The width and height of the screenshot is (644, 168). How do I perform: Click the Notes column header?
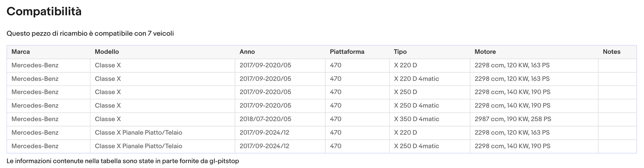point(611,52)
